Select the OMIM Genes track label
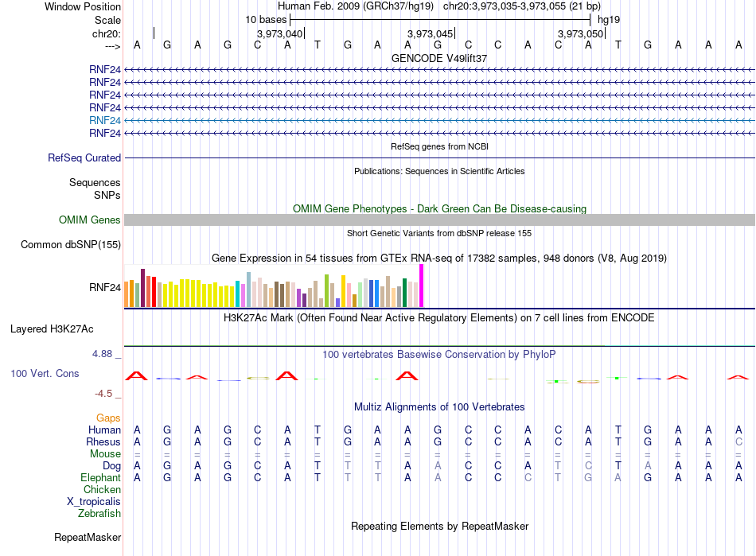Image resolution: width=756 pixels, height=556 pixels. click(x=90, y=220)
